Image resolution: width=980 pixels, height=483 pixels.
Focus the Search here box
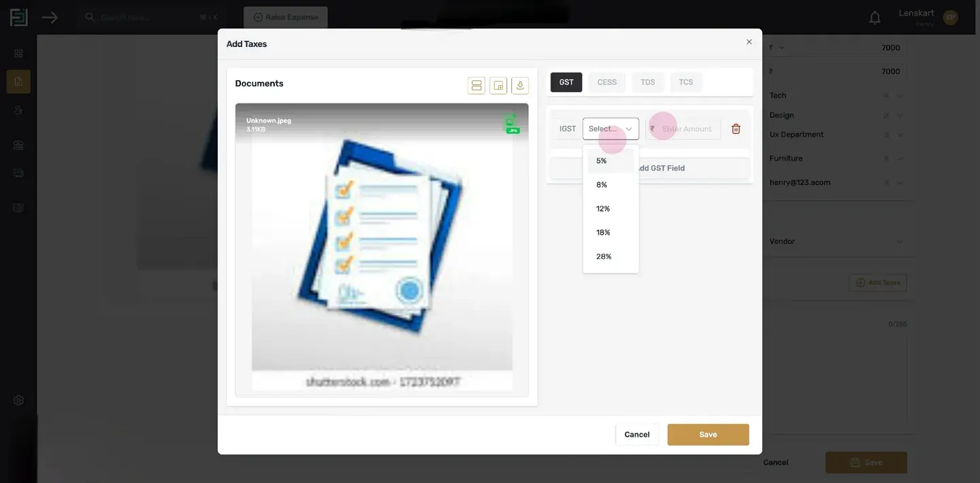tap(150, 17)
